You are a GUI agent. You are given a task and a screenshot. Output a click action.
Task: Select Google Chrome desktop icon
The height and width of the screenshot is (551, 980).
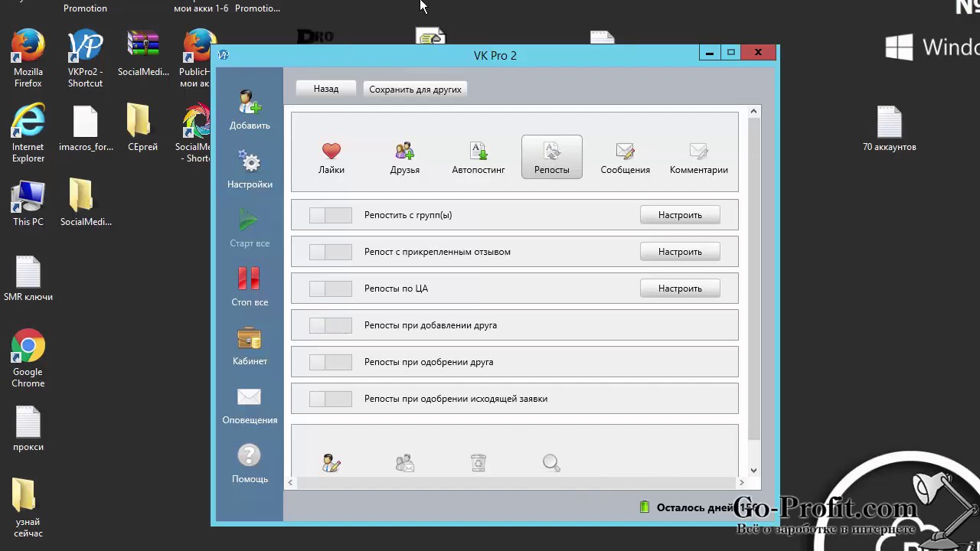click(28, 359)
